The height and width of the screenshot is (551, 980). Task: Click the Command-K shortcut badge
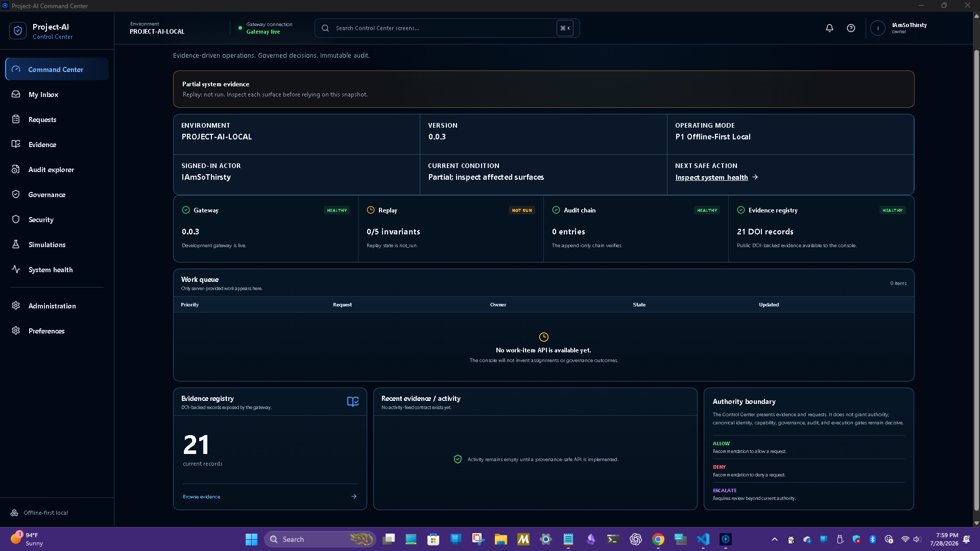pyautogui.click(x=565, y=28)
